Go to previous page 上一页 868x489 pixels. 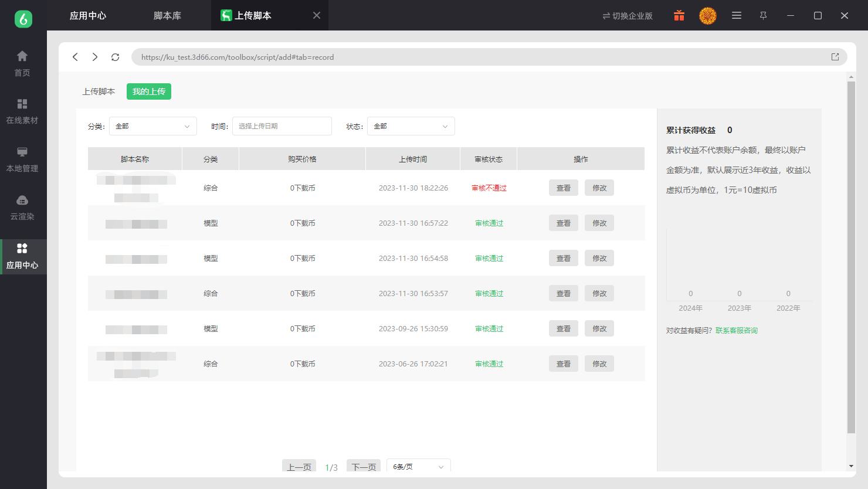299,467
